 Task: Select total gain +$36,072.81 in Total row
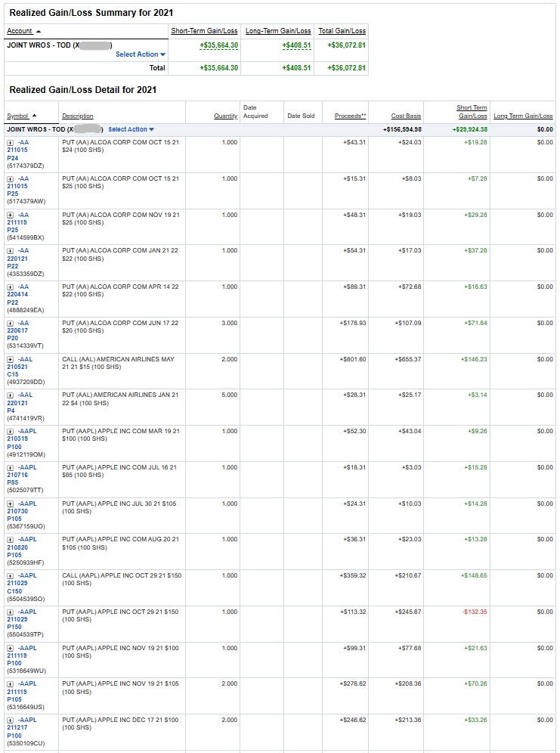click(x=346, y=68)
